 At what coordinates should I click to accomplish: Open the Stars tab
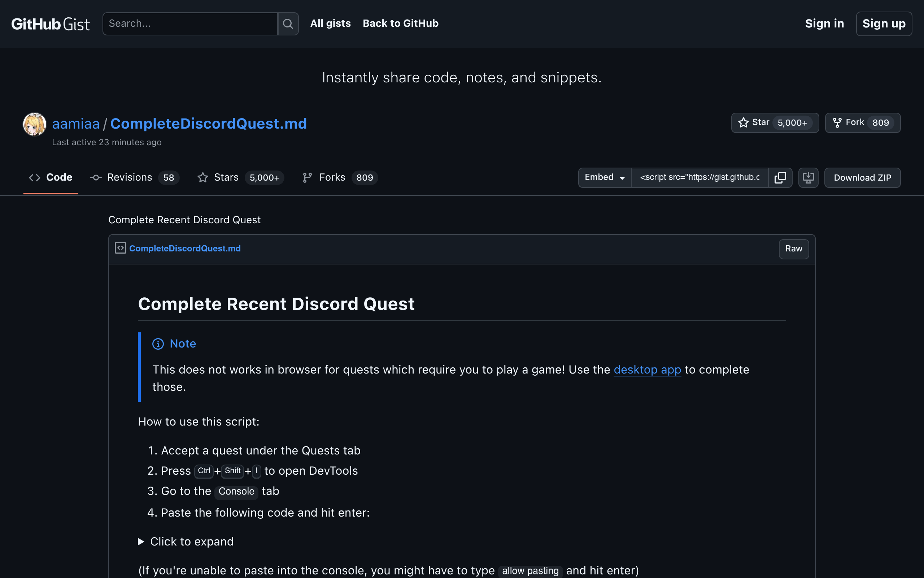tap(240, 177)
